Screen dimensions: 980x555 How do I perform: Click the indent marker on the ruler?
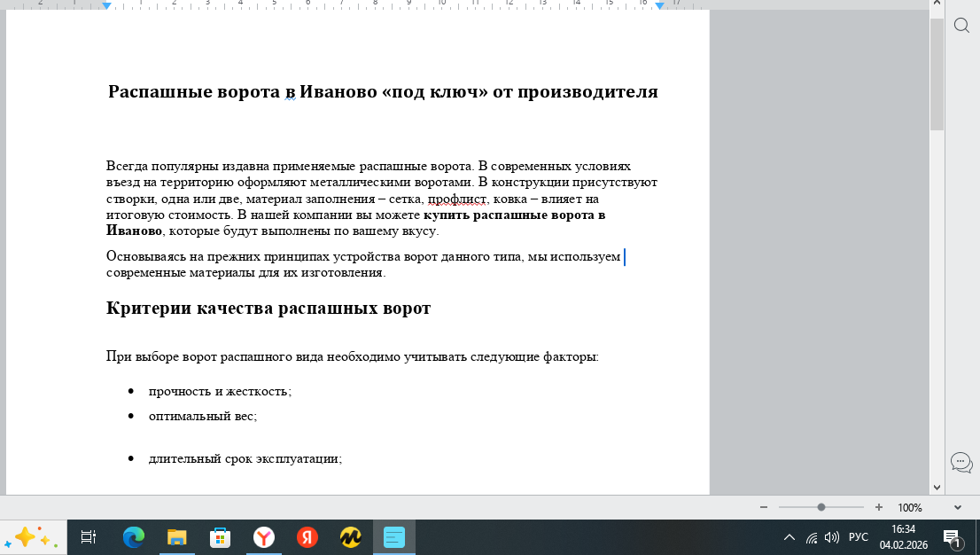pyautogui.click(x=106, y=6)
